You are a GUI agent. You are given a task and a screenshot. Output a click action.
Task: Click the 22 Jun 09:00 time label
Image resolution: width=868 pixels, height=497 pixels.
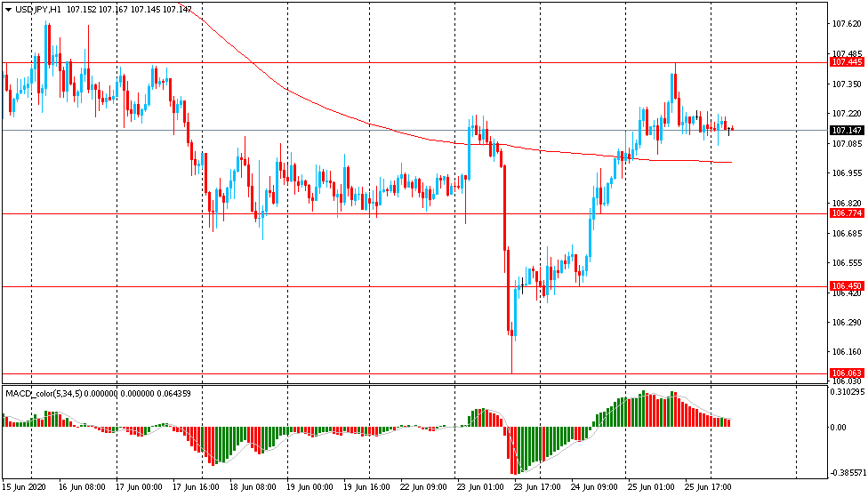pyautogui.click(x=423, y=487)
